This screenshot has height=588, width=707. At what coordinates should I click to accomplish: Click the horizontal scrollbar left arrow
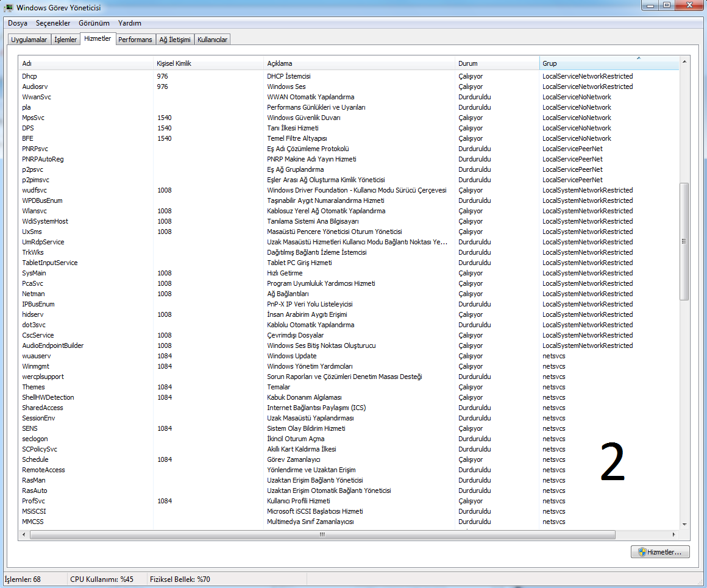[x=24, y=535]
